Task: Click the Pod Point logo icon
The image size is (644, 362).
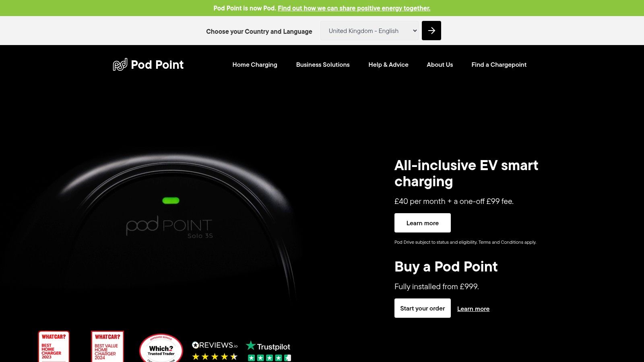Action: [x=120, y=64]
